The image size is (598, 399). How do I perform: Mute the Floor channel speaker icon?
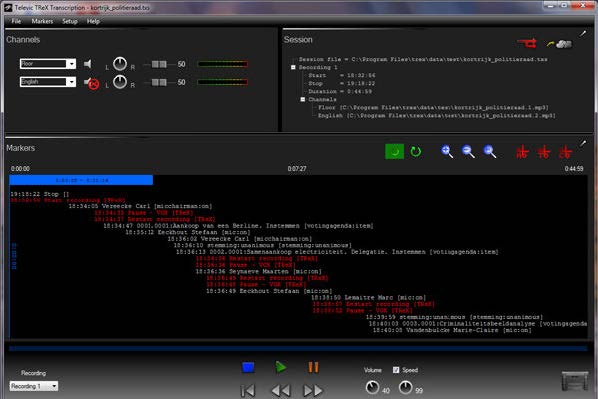[88, 64]
